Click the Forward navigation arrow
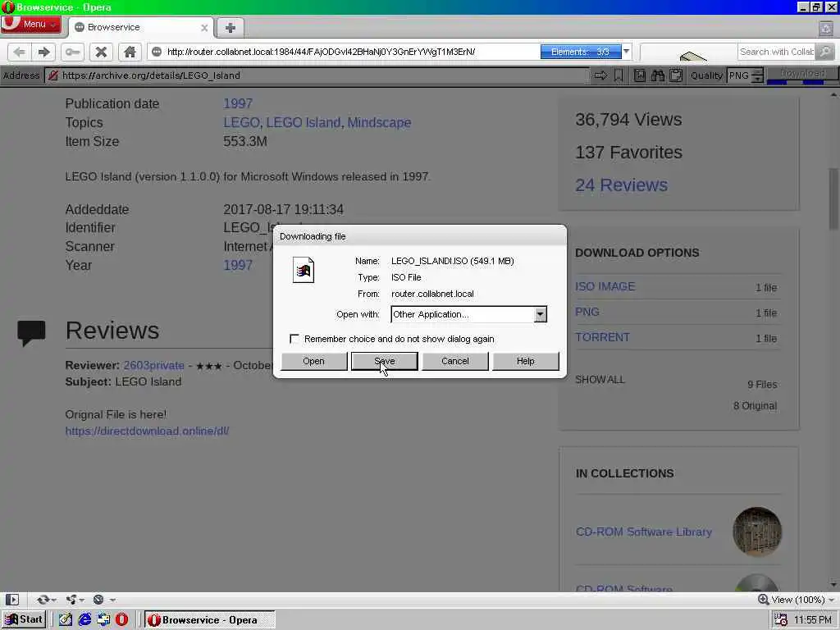Image resolution: width=840 pixels, height=630 pixels. 44,52
